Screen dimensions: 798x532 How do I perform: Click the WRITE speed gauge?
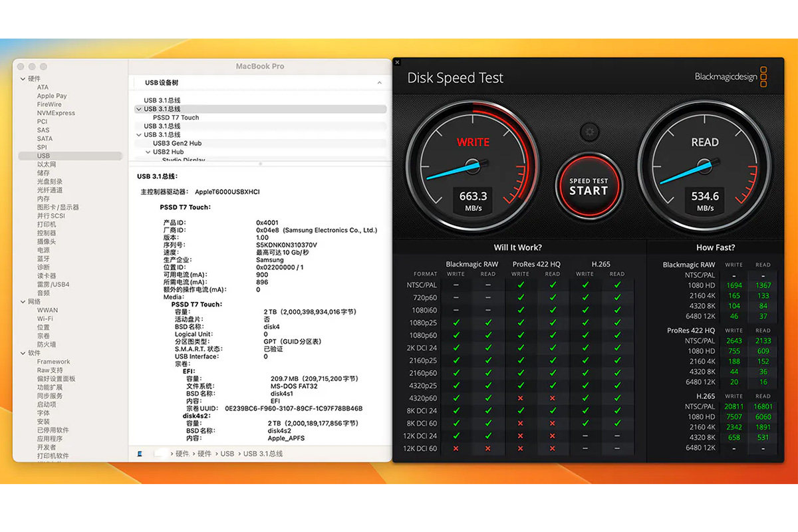point(473,165)
